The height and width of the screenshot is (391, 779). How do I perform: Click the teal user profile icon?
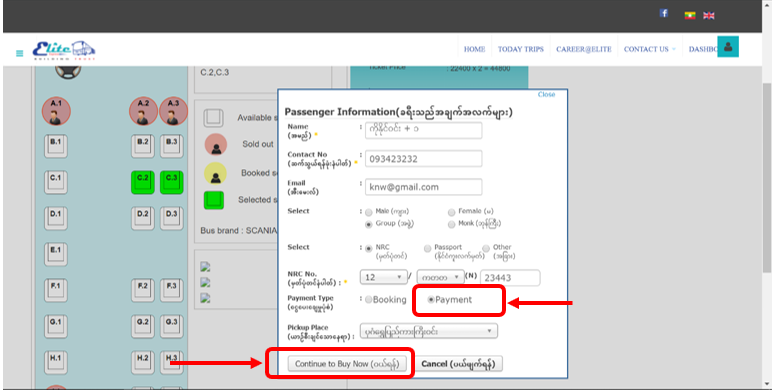click(x=728, y=47)
